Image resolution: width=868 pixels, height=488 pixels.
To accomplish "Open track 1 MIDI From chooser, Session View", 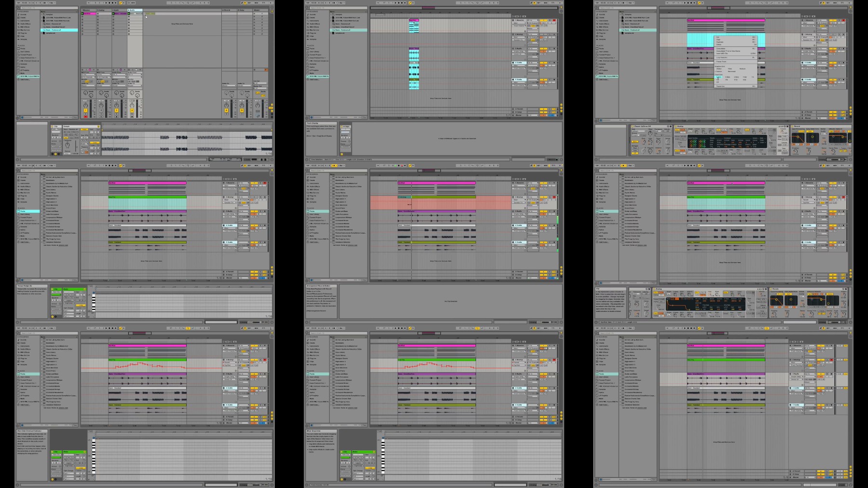I will click(89, 74).
